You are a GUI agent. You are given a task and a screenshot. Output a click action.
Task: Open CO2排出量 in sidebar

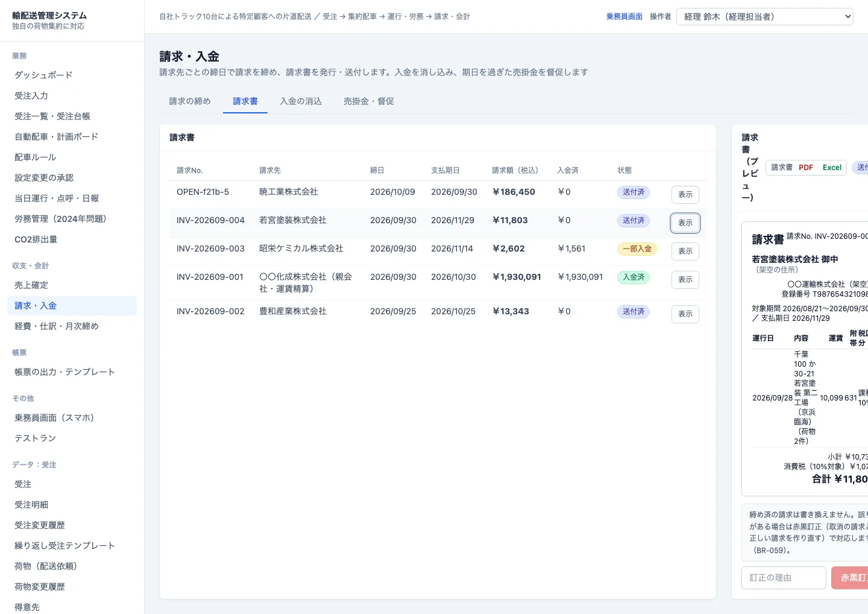[72, 239]
